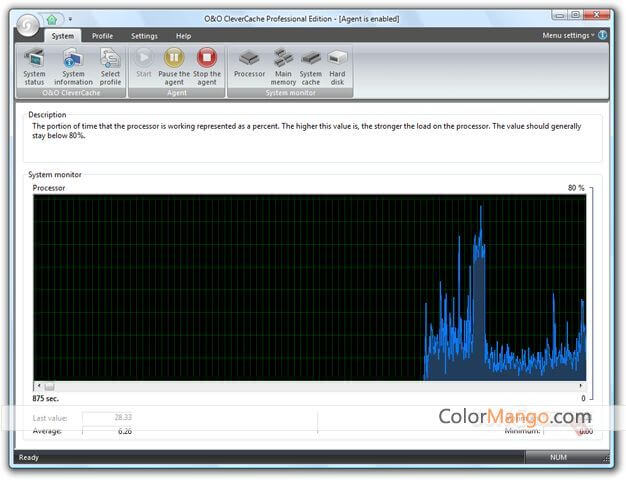
Task: Click the Select profile icon
Action: (x=110, y=65)
